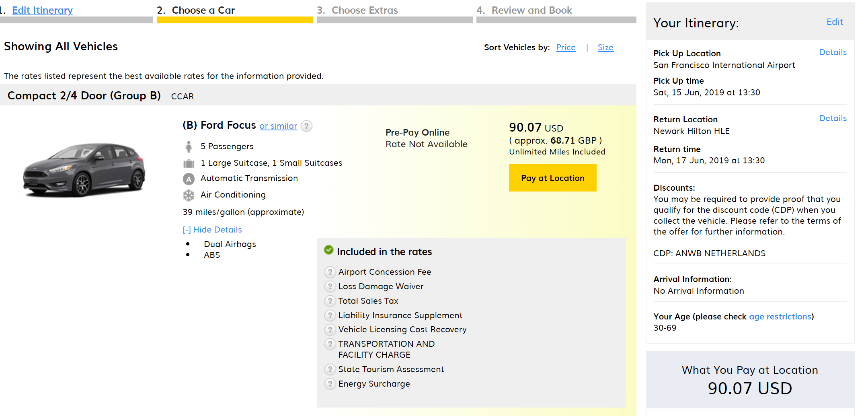Screen dimensions: 868x416
Task: Collapse vehicle info with Hide Details
Action: [212, 230]
